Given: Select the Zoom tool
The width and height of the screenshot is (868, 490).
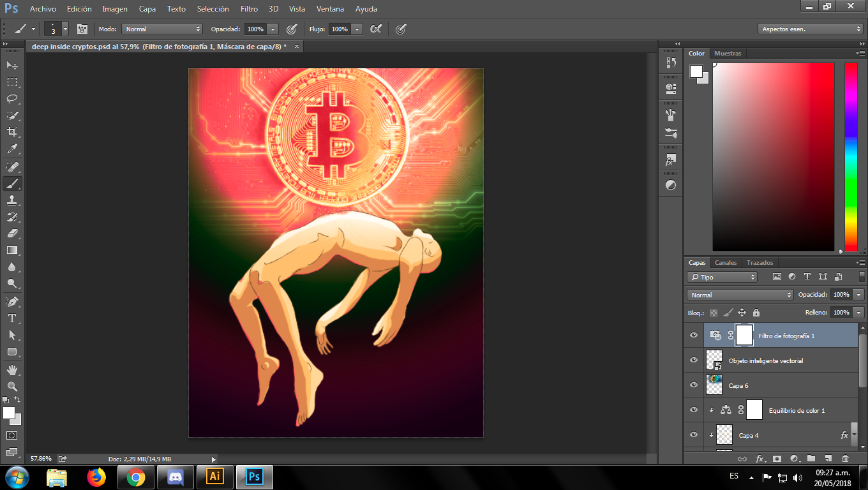Looking at the screenshot, I should coord(12,386).
